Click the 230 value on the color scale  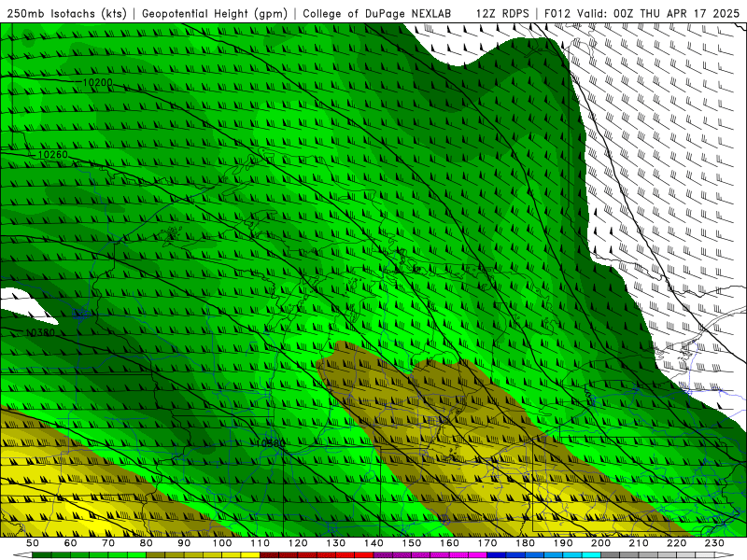coord(714,543)
